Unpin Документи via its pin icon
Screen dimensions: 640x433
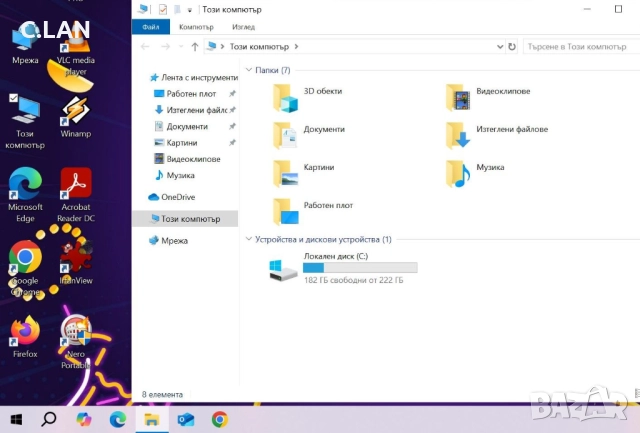pos(232,127)
